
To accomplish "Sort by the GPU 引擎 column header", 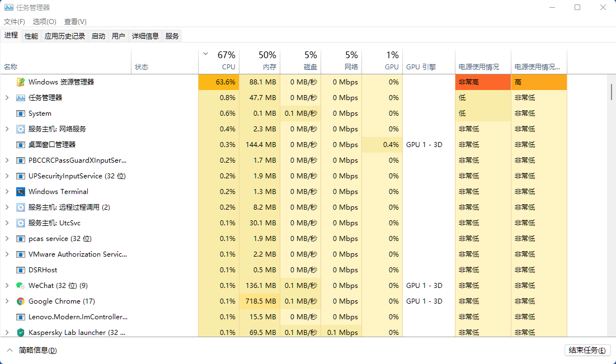I will click(x=429, y=62).
